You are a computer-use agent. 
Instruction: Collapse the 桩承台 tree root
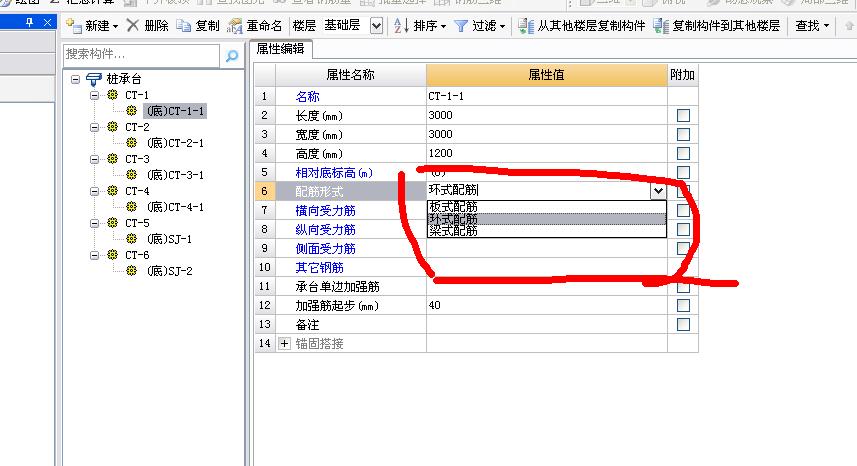coord(75,79)
